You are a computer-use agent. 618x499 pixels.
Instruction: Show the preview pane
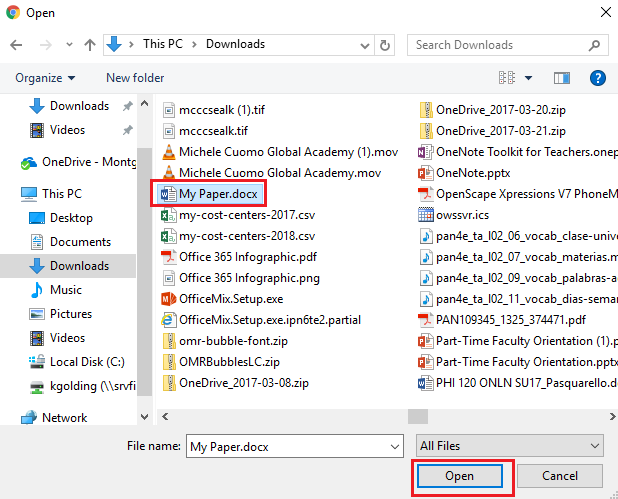[562, 78]
